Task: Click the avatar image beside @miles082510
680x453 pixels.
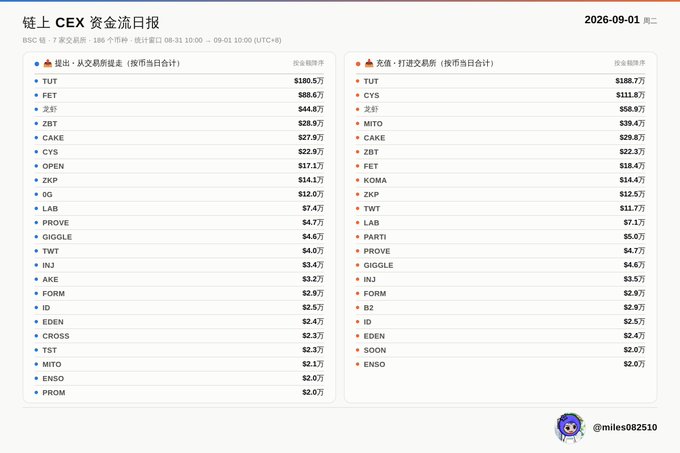Action: pos(570,427)
